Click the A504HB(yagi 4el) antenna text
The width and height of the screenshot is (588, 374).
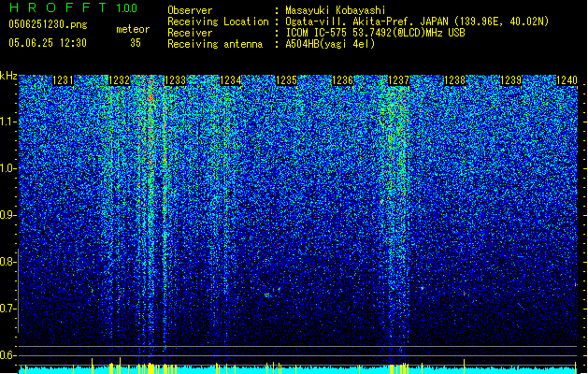[x=330, y=44]
